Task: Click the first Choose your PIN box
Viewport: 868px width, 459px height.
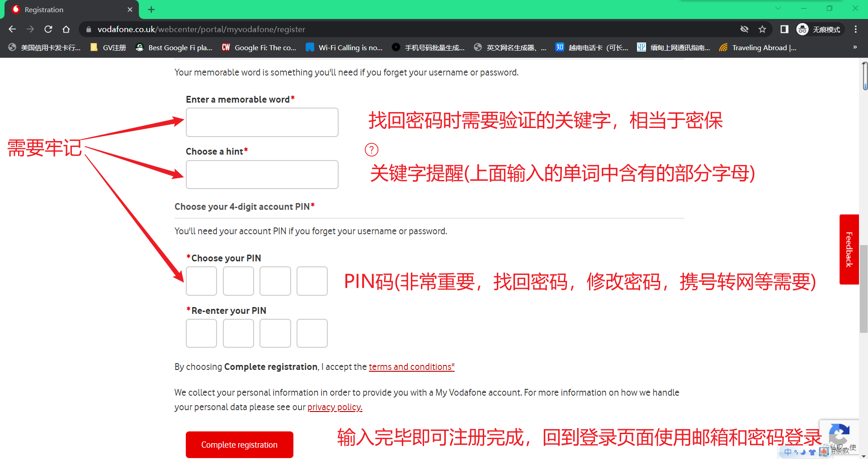Action: [201, 281]
